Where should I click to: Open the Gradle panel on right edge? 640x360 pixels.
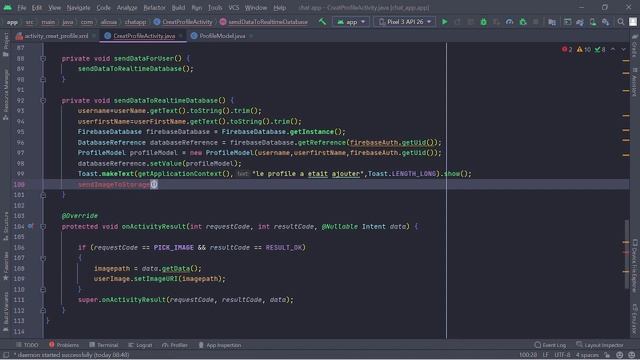coord(635,45)
